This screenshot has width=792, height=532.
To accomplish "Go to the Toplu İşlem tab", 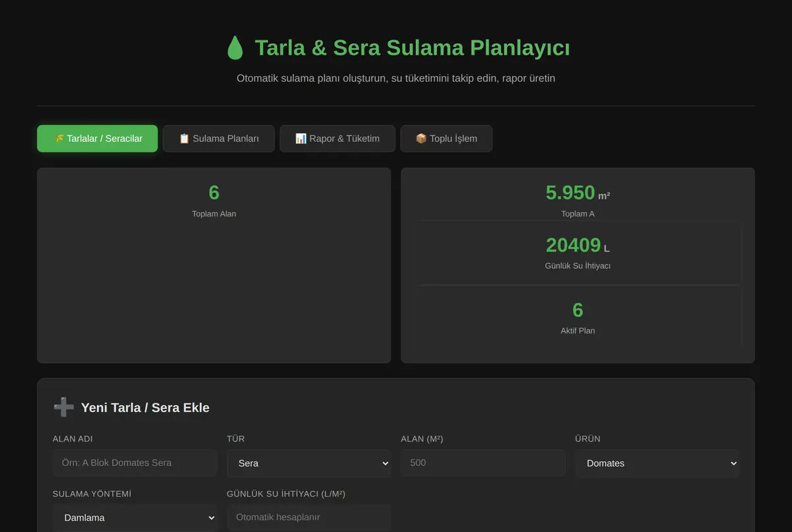I will coord(446,139).
